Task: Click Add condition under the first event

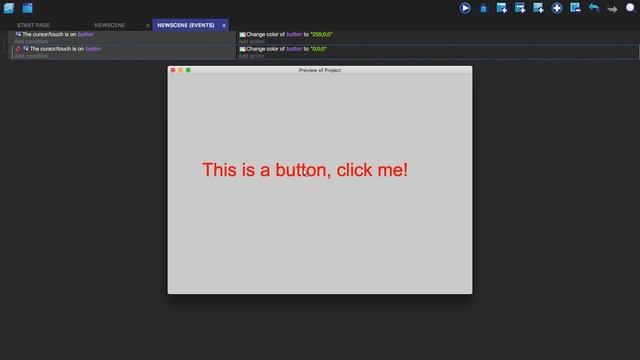Action: (31, 42)
